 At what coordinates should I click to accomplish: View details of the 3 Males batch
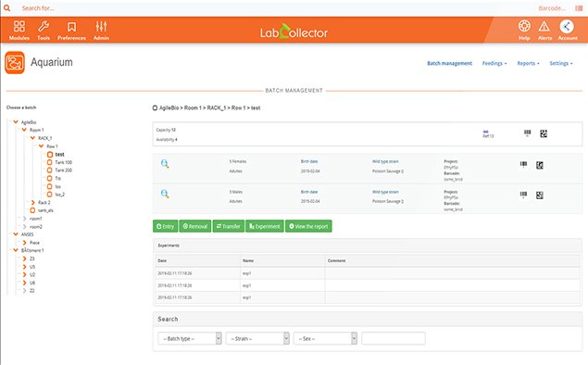point(165,194)
